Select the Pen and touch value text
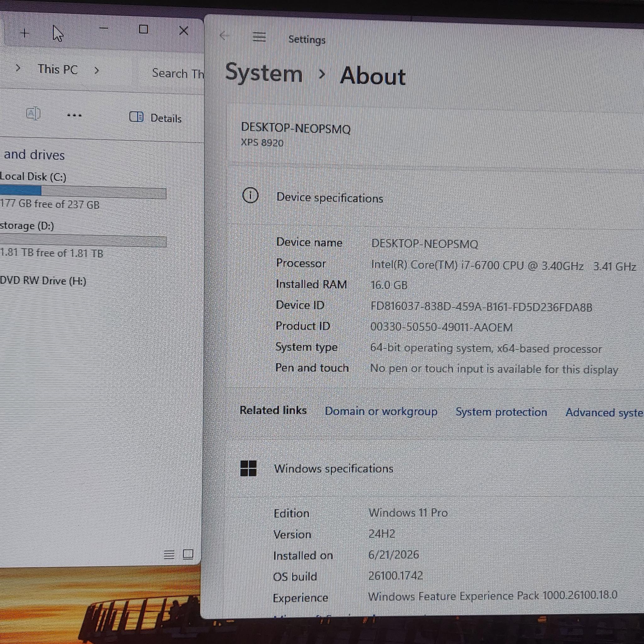This screenshot has width=644, height=644. [494, 369]
